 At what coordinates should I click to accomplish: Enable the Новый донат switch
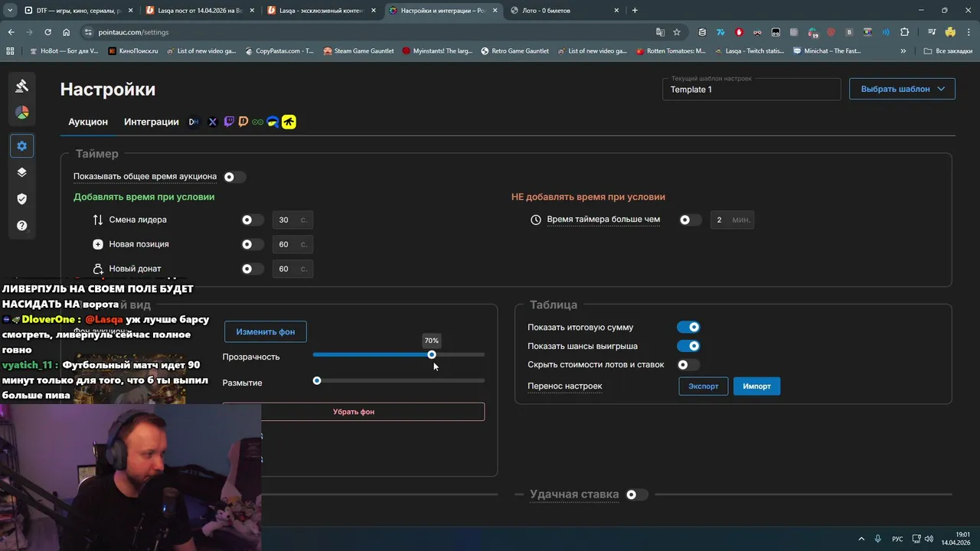(x=252, y=269)
